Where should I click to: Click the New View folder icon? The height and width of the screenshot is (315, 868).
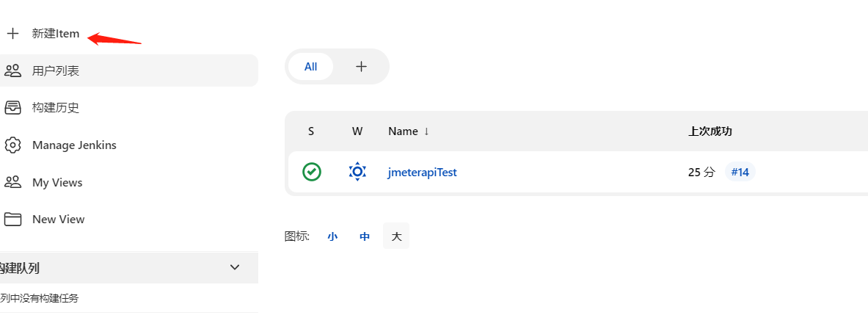point(12,219)
